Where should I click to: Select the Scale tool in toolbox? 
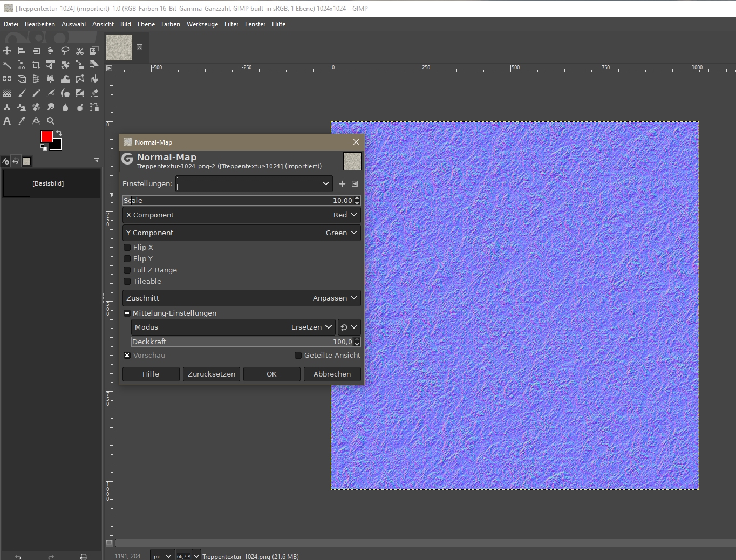[x=80, y=65]
